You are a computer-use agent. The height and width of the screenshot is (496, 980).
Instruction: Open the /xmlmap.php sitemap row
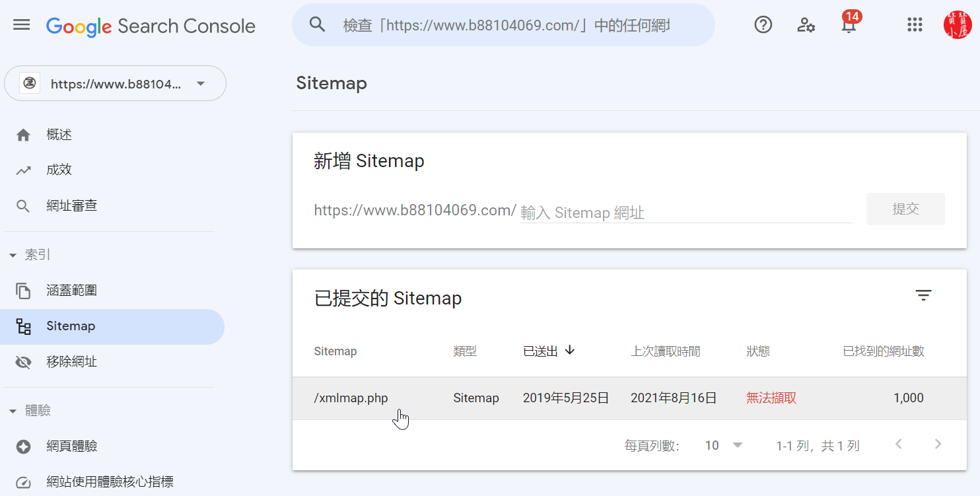point(629,398)
